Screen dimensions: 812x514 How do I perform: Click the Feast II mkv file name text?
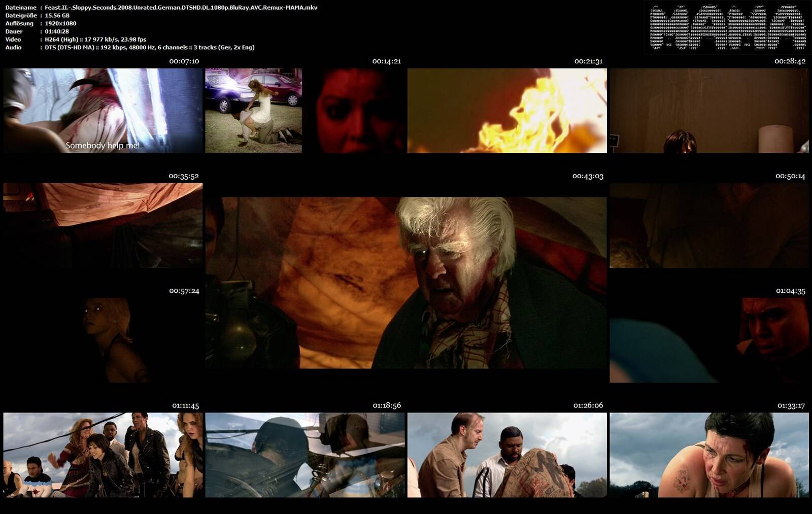(181, 8)
